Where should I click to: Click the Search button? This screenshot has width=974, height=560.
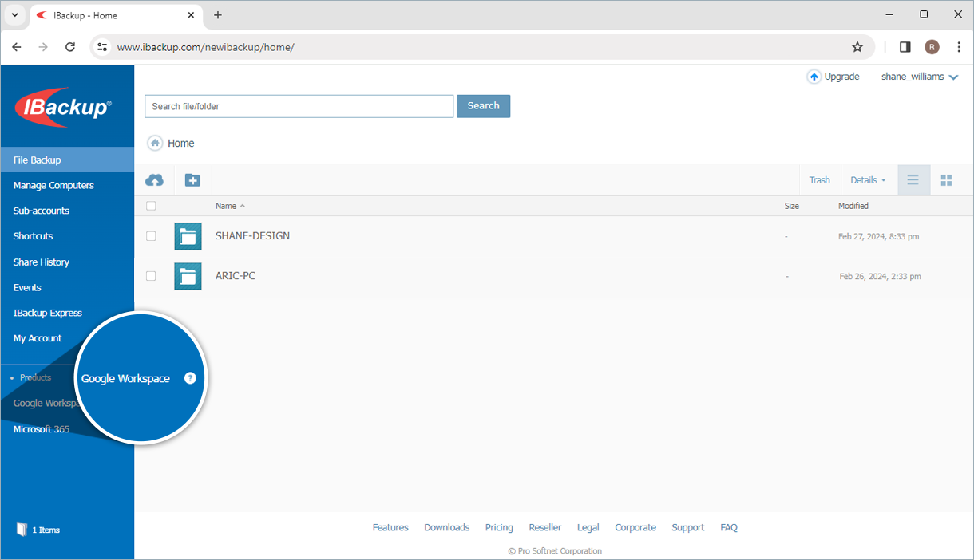pos(483,106)
